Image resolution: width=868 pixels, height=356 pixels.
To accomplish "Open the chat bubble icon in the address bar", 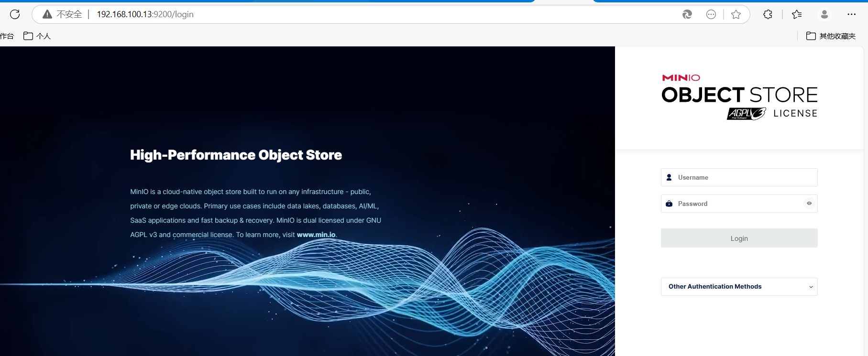I will (x=711, y=14).
